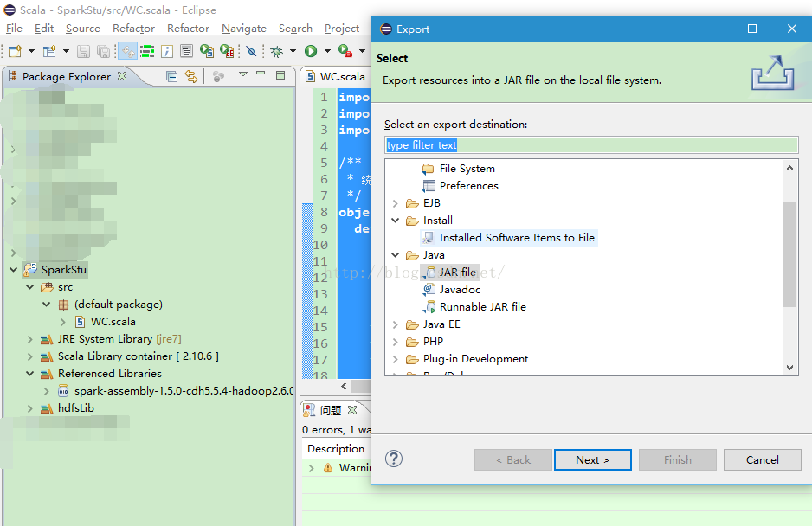Click the Export dialog help icon
This screenshot has width=812, height=526.
click(x=394, y=459)
